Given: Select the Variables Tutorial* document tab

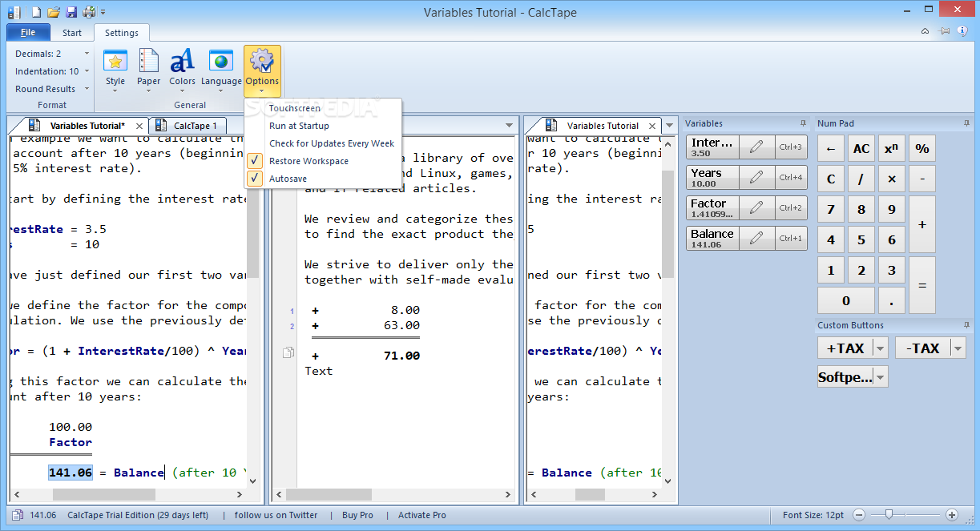Looking at the screenshot, I should tap(78, 126).
